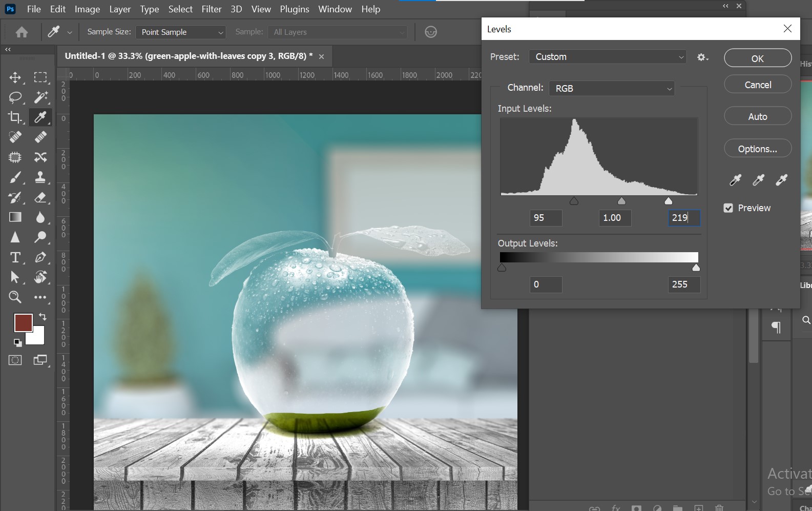
Task: Select the Sharpen tool
Action: point(15,237)
